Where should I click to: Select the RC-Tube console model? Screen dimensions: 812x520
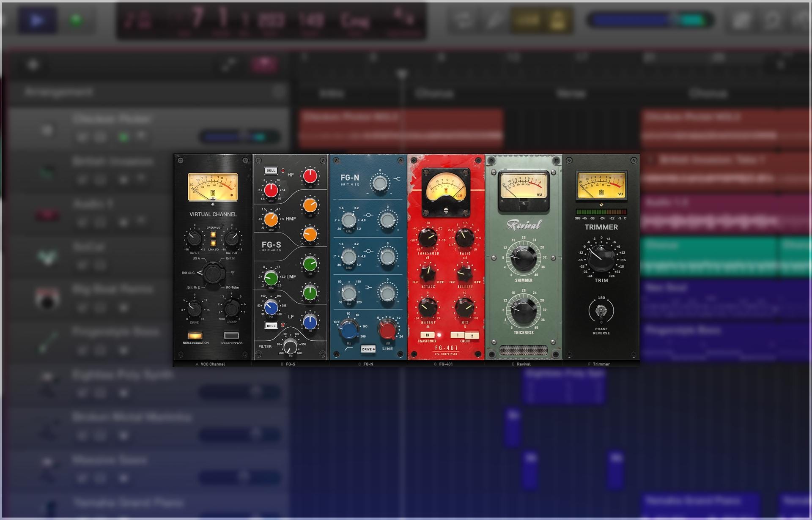(x=232, y=287)
